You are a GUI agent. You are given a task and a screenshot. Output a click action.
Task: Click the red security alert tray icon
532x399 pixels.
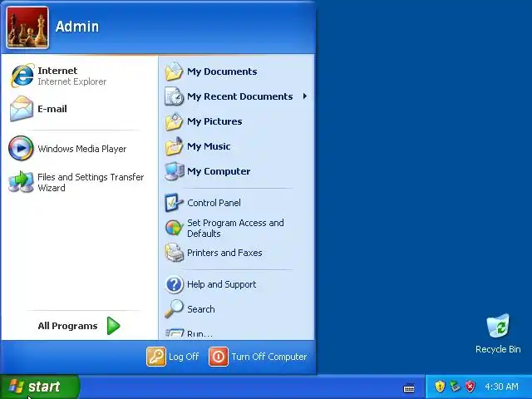click(x=470, y=386)
